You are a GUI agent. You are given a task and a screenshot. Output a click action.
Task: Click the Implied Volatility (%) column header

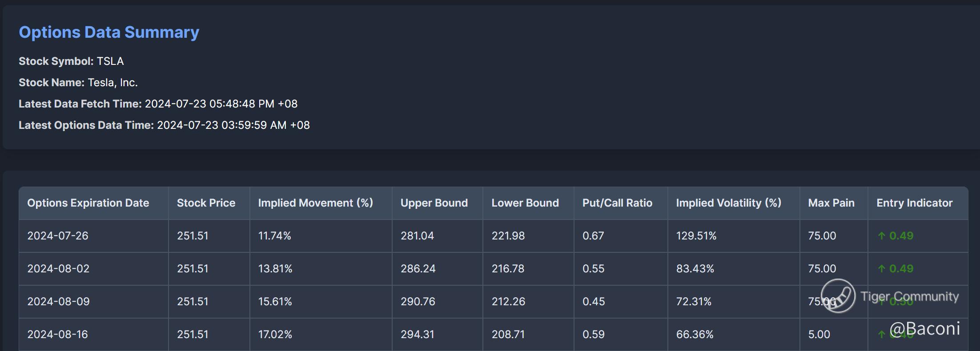tap(728, 203)
